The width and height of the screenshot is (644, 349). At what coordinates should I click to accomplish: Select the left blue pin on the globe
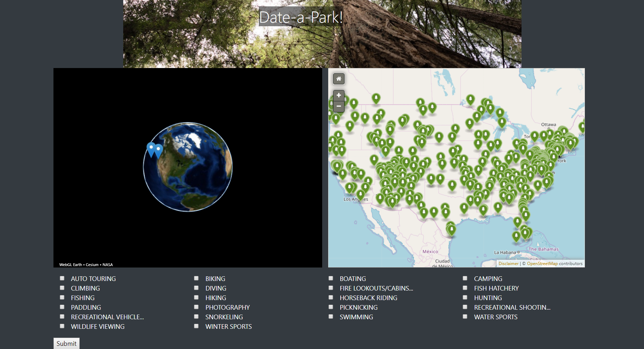(x=151, y=150)
